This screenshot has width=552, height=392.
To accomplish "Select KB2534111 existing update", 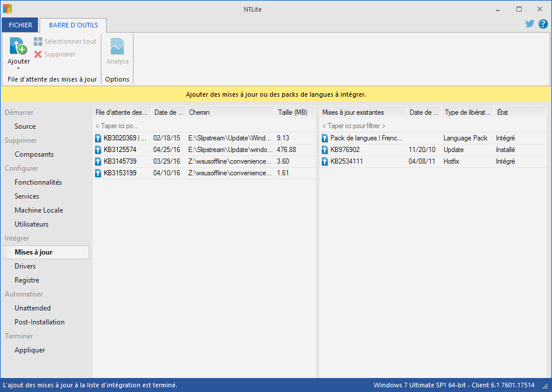I will [346, 161].
